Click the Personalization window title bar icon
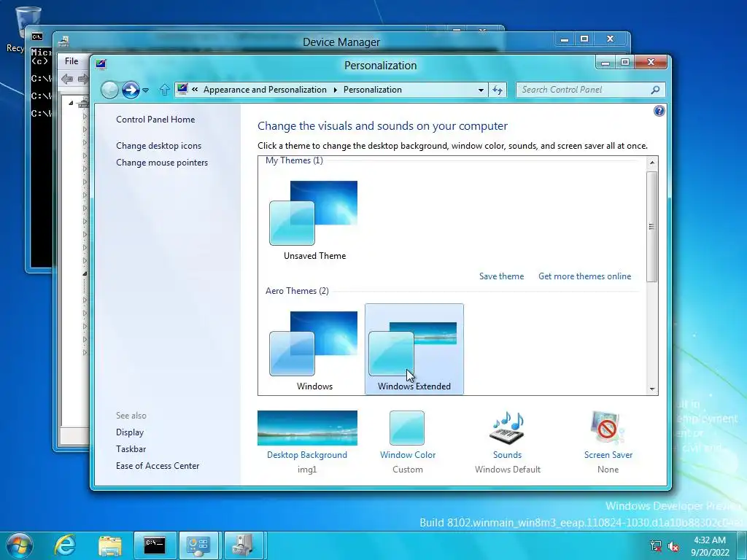Screen dimensions: 747x560 [101, 64]
